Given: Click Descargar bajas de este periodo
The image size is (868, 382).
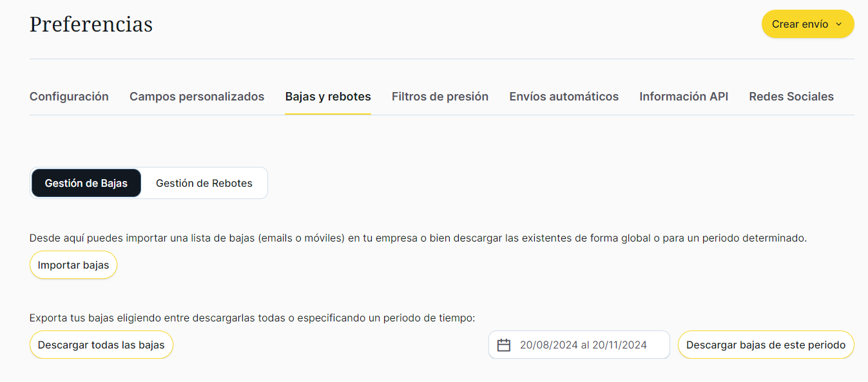Looking at the screenshot, I should click(x=766, y=345).
